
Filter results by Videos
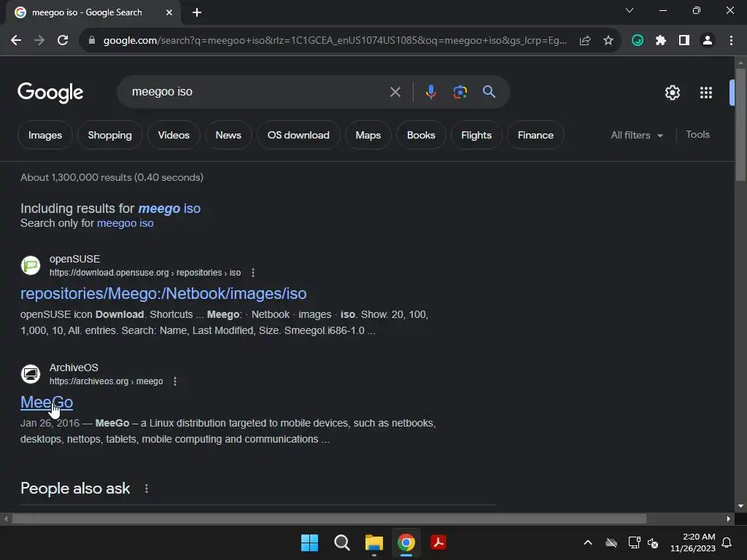coord(174,135)
